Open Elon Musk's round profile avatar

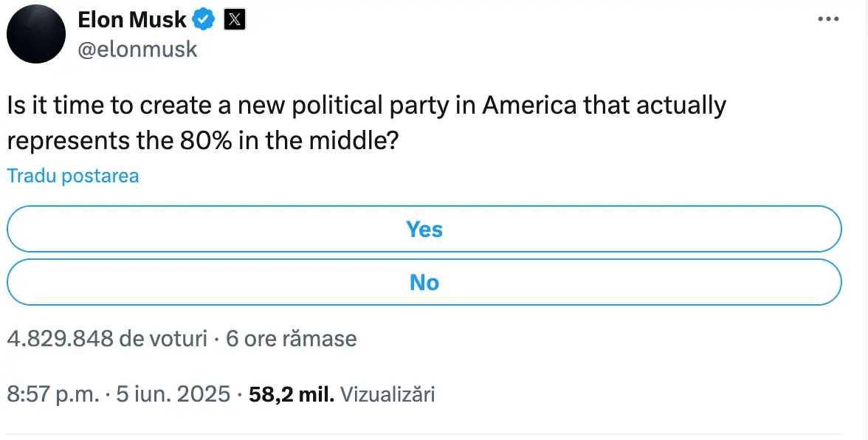36,33
